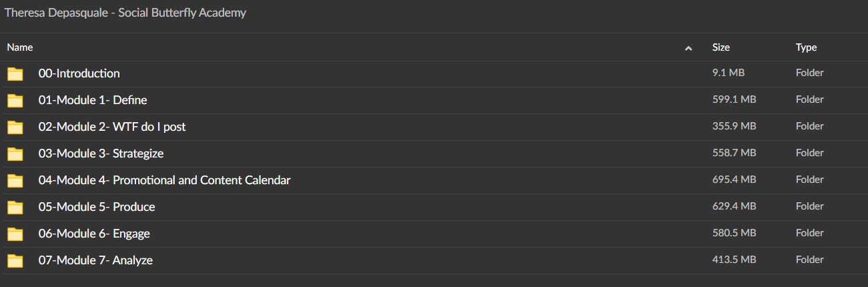Sort the list by Name column header

[20, 47]
